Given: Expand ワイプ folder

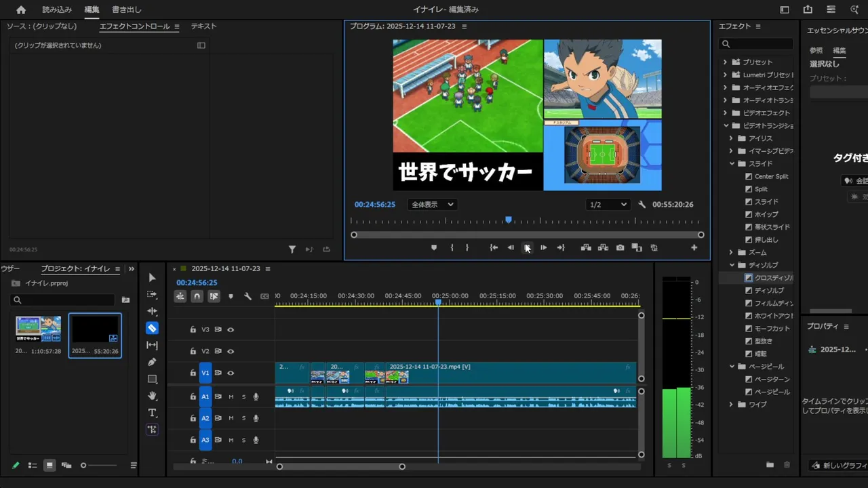Looking at the screenshot, I should click(732, 405).
